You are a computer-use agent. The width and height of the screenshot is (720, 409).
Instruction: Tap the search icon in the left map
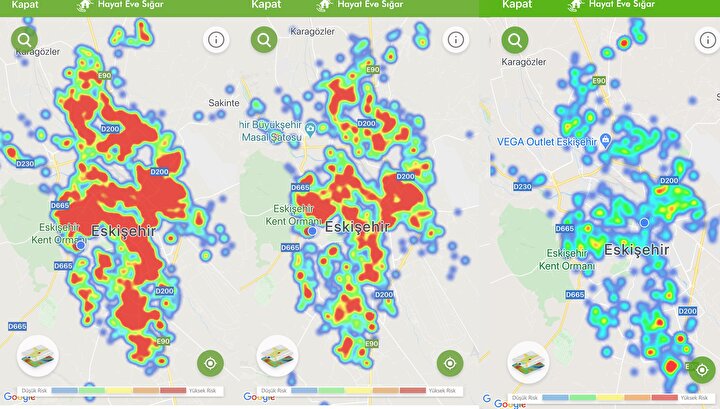[x=24, y=41]
